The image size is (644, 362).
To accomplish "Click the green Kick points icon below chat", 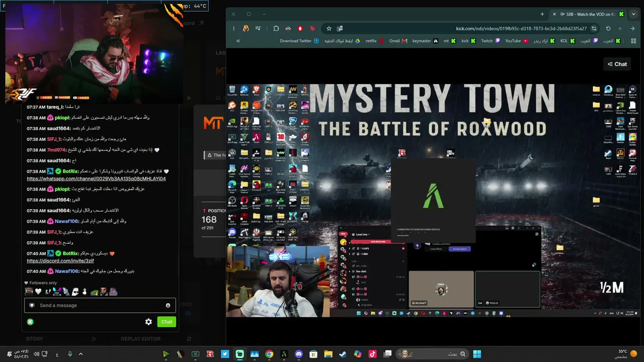I will tap(30, 322).
